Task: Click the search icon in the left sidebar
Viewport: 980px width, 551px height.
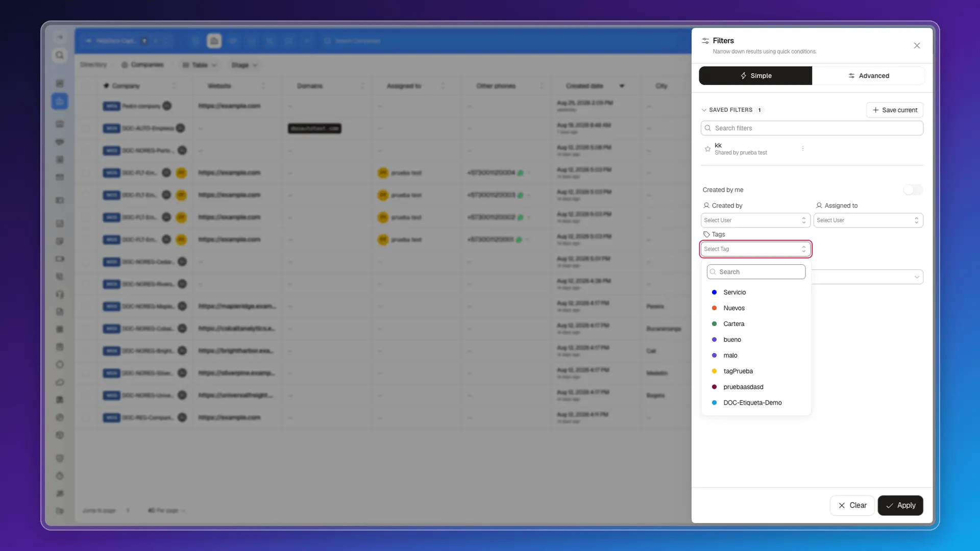Action: [60, 55]
